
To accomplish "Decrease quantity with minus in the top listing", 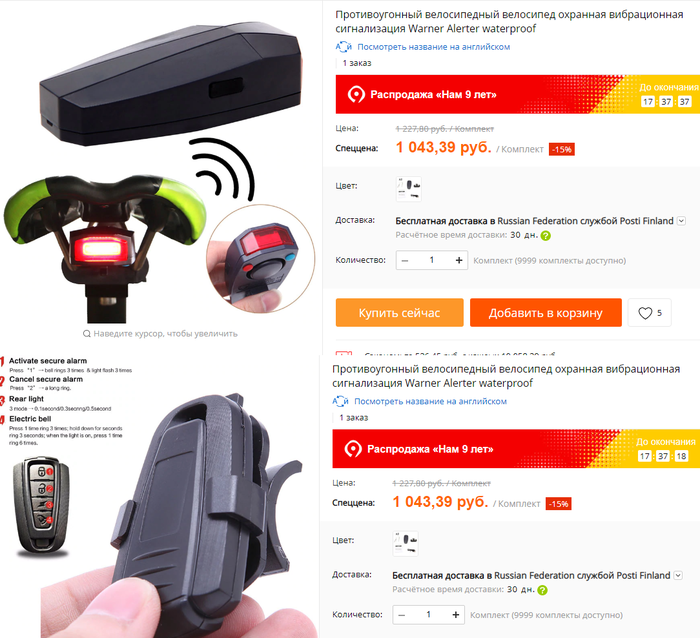I will (x=405, y=260).
